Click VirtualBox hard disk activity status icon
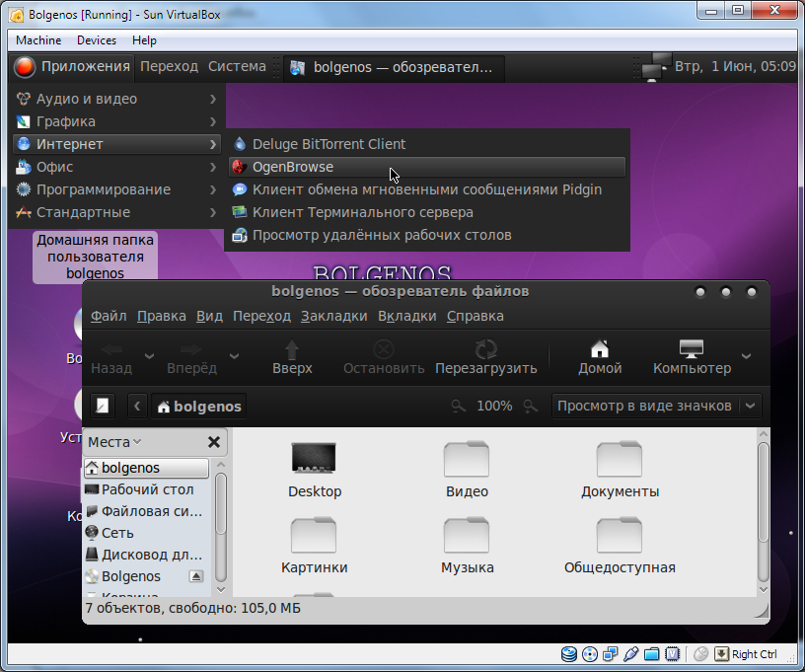 (x=569, y=654)
